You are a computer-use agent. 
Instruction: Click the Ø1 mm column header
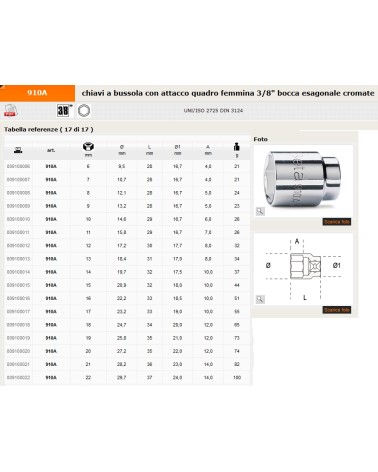177,150
